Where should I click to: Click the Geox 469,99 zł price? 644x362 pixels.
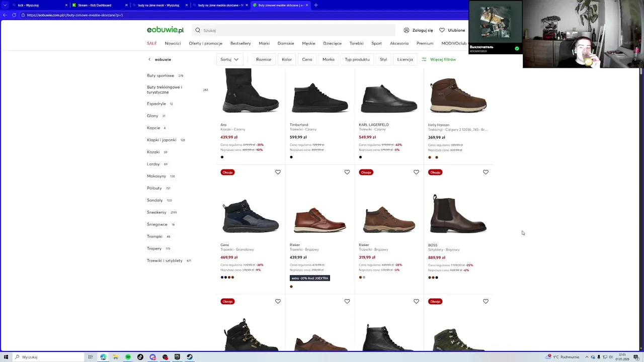pyautogui.click(x=229, y=257)
